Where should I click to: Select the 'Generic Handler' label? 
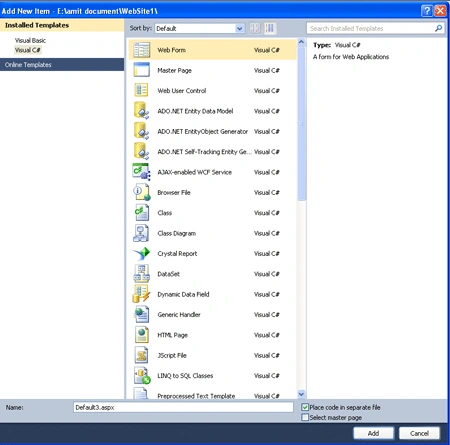tap(179, 315)
